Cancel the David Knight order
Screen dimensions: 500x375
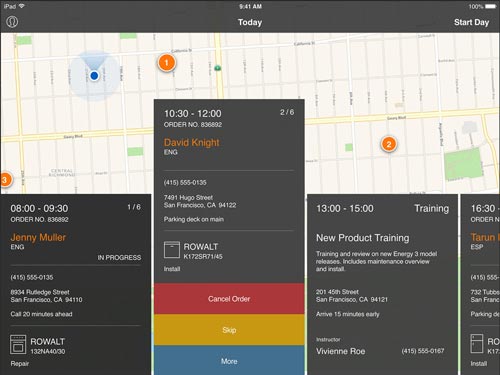(x=229, y=299)
